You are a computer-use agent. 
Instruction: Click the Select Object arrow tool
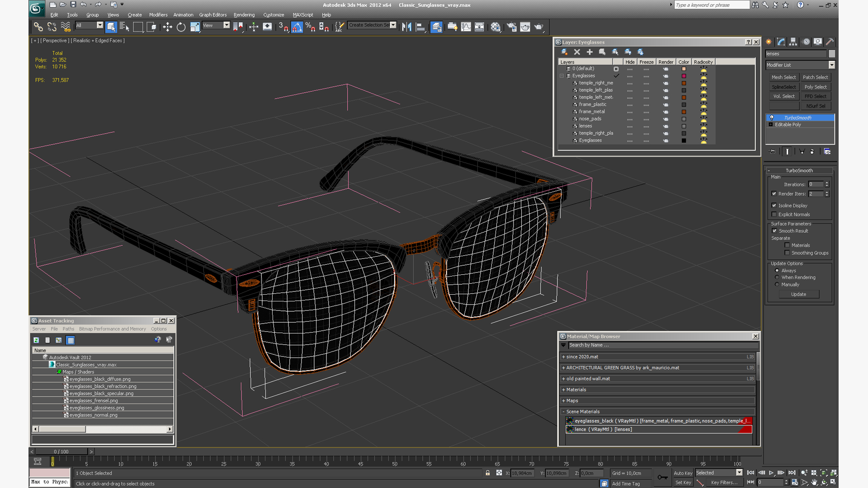click(x=111, y=27)
